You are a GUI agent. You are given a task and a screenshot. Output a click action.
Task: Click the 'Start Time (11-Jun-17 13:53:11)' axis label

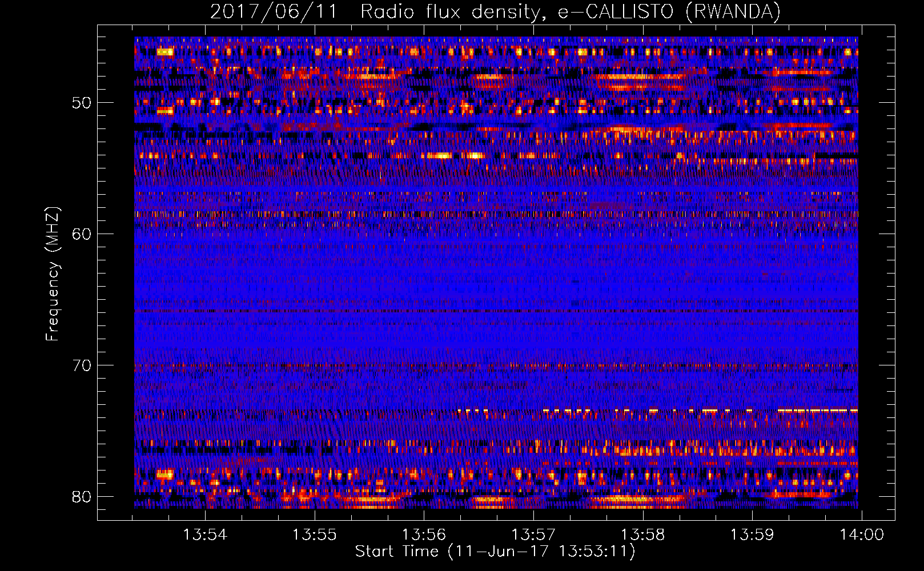coord(495,552)
